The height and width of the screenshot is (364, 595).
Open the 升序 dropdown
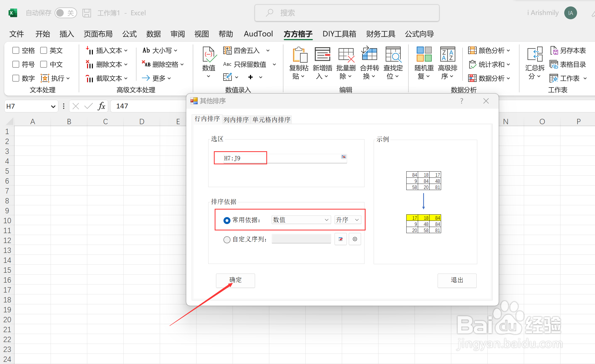347,219
